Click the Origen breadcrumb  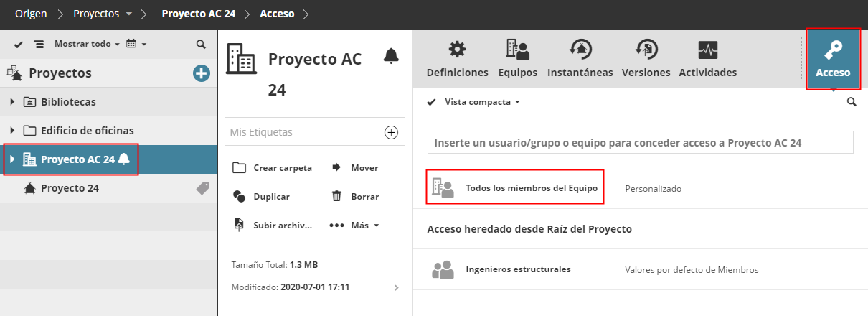tap(31, 14)
